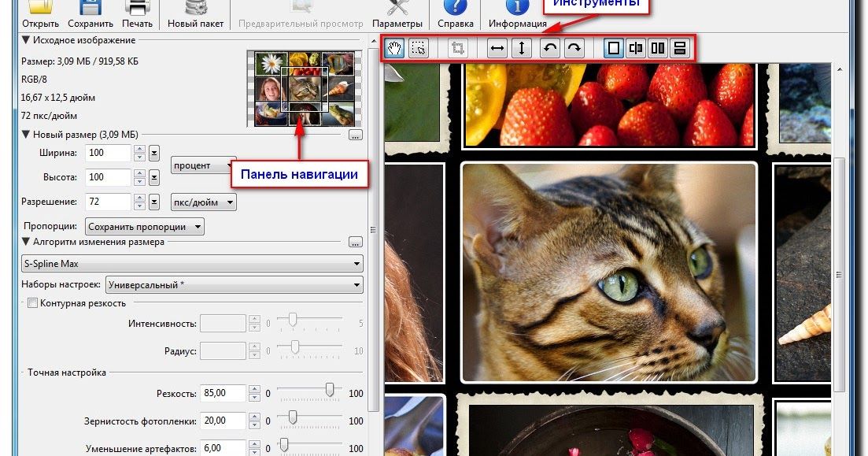The image size is (868, 456).
Task: Decrease Ширина with the down arrow
Action: (x=140, y=158)
